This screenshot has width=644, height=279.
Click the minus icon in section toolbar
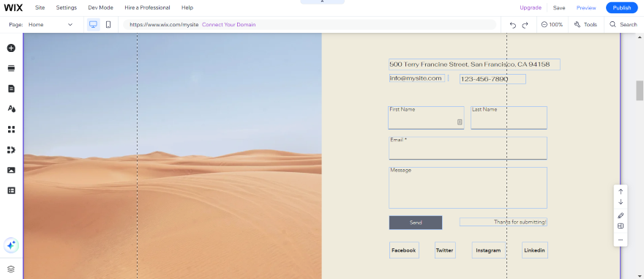click(621, 240)
